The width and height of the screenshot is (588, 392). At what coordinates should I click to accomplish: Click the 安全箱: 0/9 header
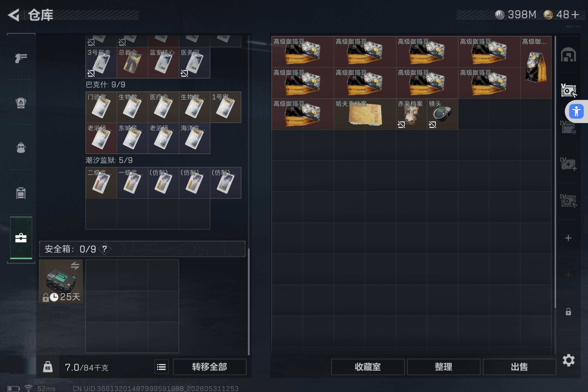tap(142, 249)
